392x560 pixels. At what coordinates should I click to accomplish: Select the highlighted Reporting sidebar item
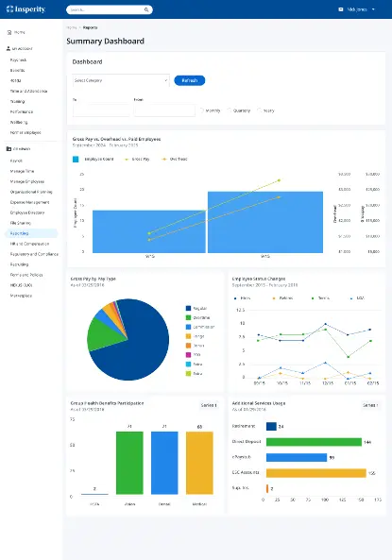point(31,233)
